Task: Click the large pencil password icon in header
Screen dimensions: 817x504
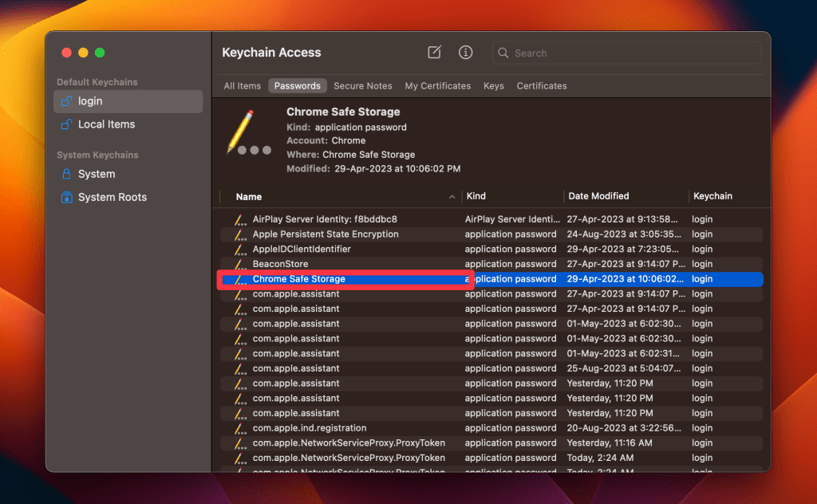Action: 242,133
